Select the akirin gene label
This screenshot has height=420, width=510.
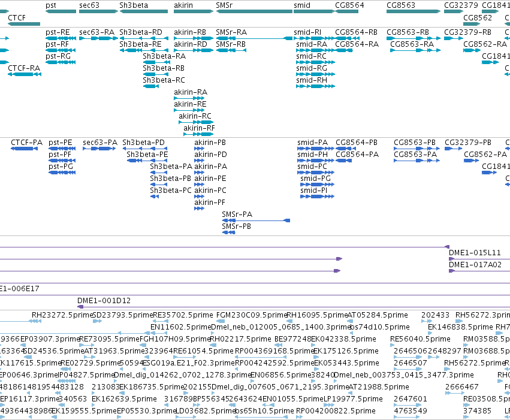click(183, 5)
